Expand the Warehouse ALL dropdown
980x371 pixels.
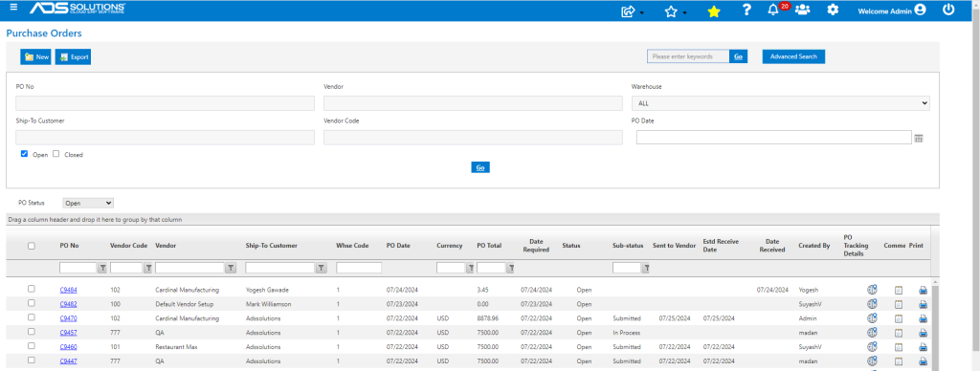pyautogui.click(x=781, y=103)
